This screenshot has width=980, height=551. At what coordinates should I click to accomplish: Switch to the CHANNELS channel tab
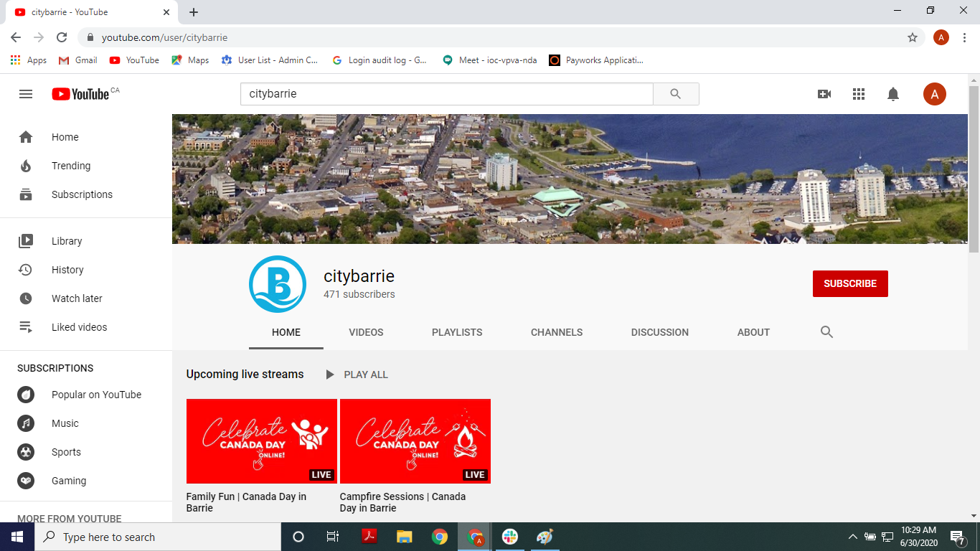pos(557,332)
